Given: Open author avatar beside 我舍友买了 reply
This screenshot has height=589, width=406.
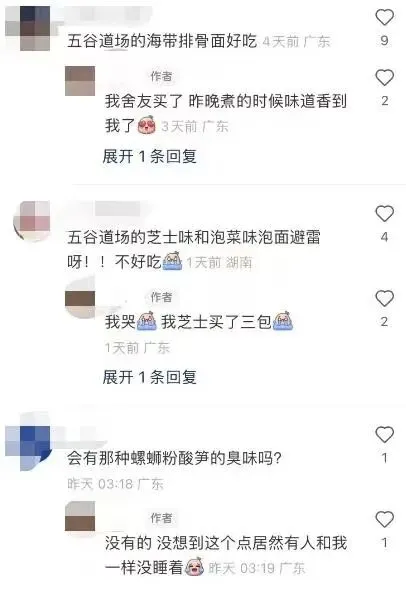Looking at the screenshot, I should pyautogui.click(x=80, y=81).
